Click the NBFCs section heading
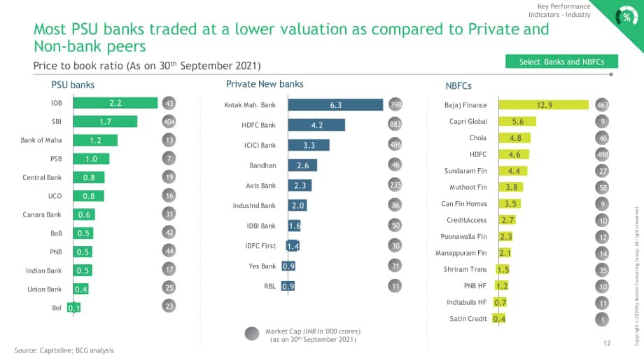The width and height of the screenshot is (644, 363). pyautogui.click(x=458, y=86)
